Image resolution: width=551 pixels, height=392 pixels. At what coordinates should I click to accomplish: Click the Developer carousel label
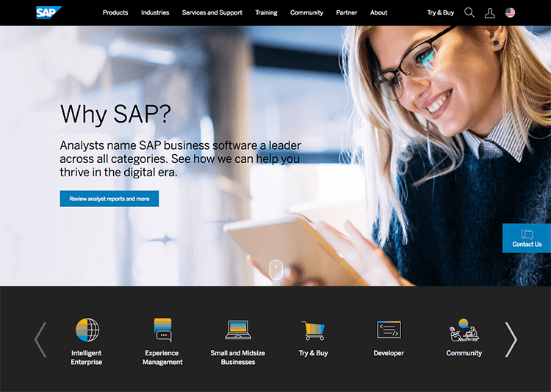[389, 353]
